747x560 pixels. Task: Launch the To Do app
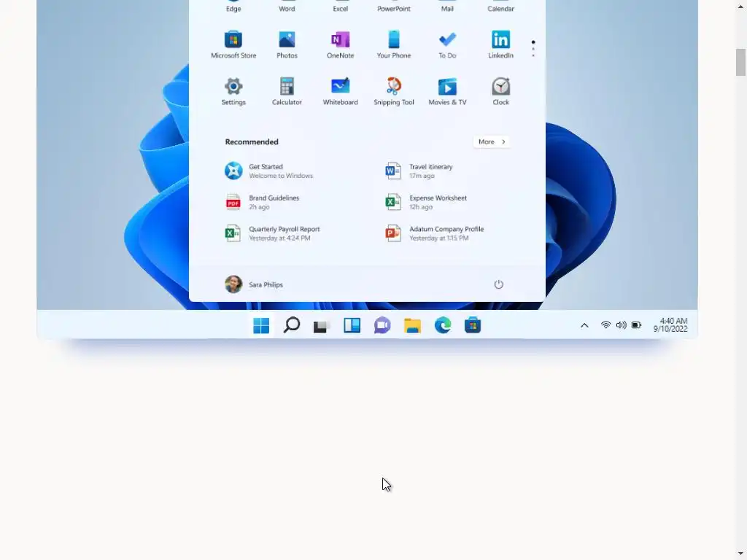pos(447,44)
